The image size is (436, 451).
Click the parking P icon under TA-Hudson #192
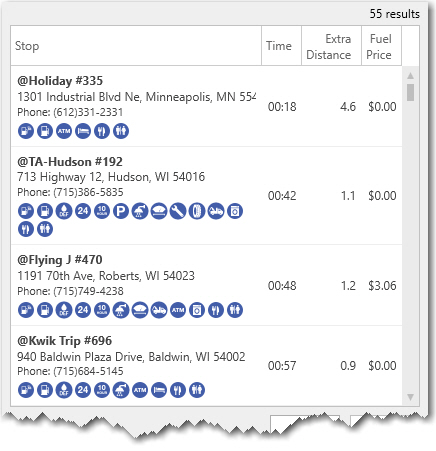pos(121,211)
